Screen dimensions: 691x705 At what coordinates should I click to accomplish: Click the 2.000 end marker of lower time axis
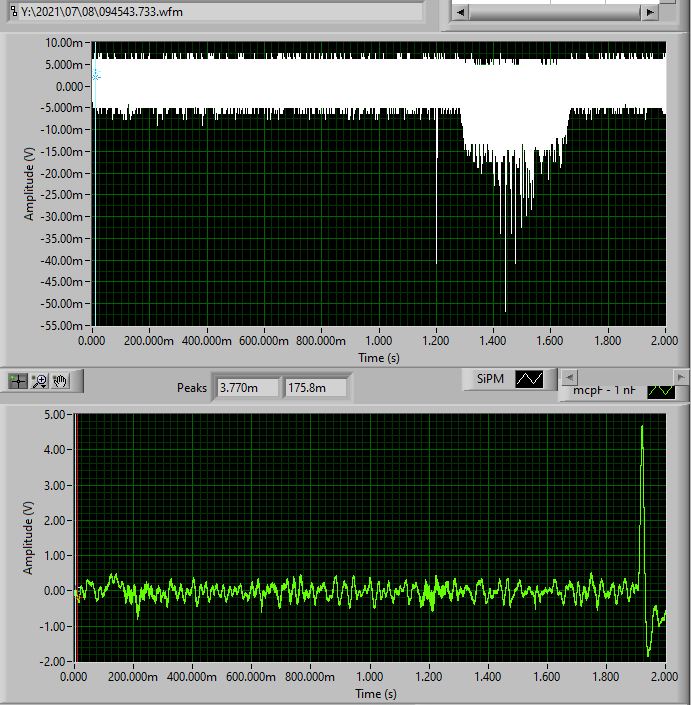(664, 676)
